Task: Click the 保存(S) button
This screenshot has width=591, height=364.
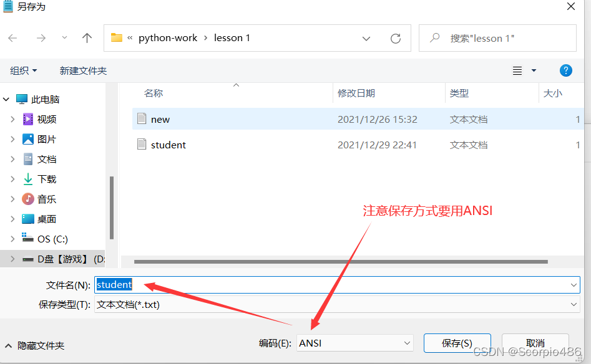Action: pyautogui.click(x=457, y=343)
